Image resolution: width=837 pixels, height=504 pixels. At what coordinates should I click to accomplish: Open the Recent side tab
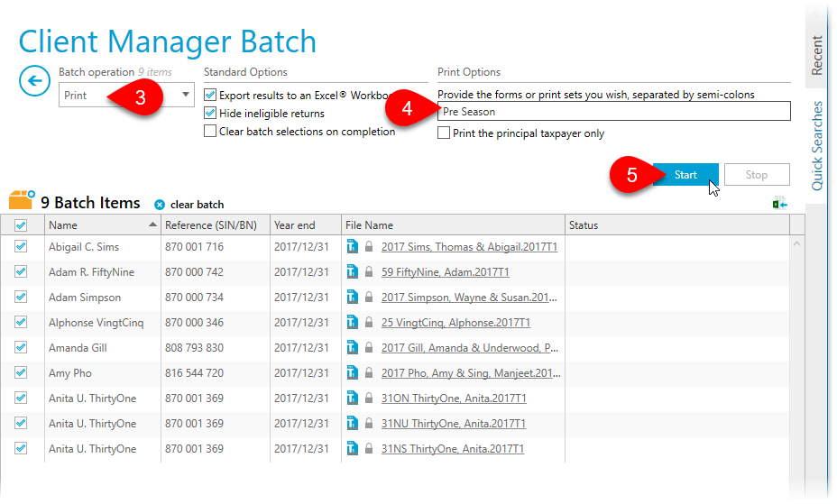pyautogui.click(x=817, y=56)
